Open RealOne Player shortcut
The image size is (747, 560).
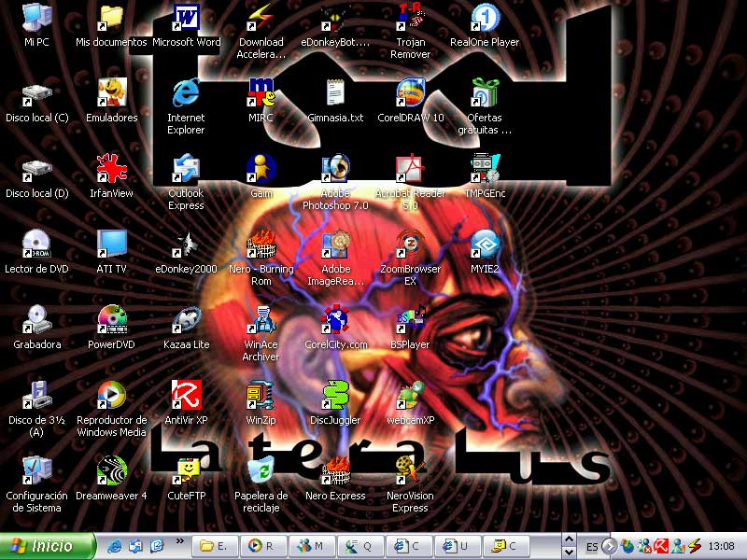[x=485, y=18]
